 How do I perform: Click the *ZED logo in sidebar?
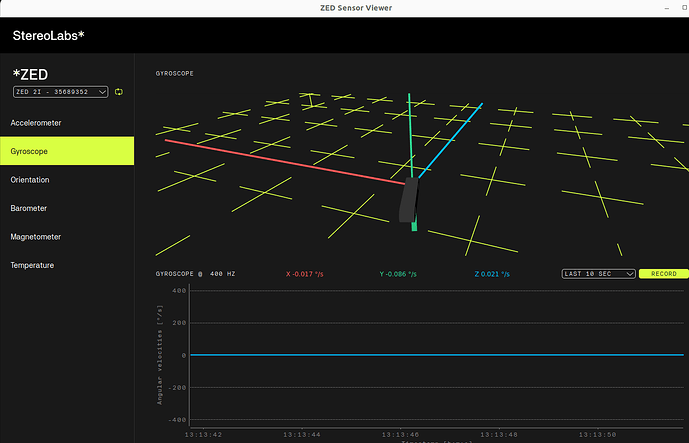[x=30, y=74]
